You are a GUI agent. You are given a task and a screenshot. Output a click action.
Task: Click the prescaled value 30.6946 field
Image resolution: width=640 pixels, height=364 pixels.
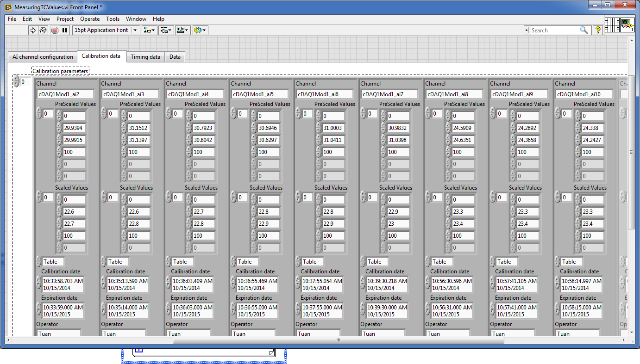point(269,128)
